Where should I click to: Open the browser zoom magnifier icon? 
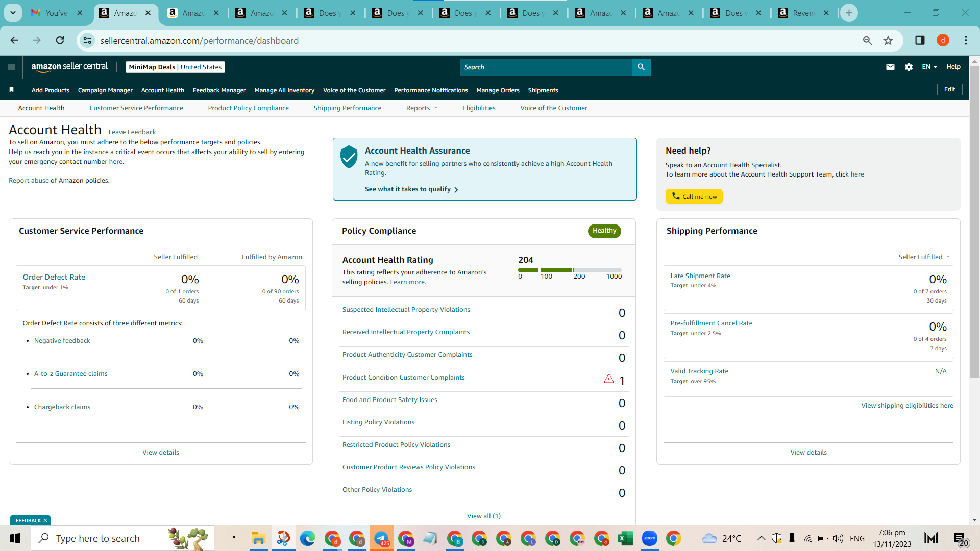[x=867, y=40]
